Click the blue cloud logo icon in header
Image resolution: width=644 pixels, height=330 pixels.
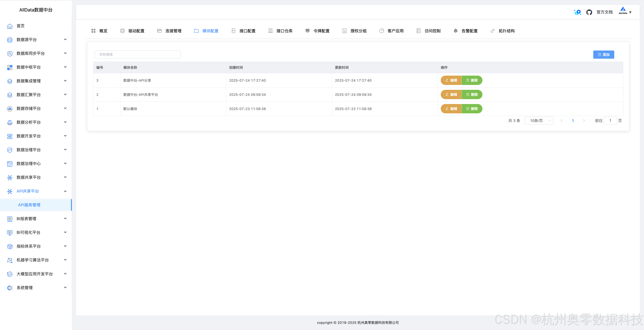(577, 12)
